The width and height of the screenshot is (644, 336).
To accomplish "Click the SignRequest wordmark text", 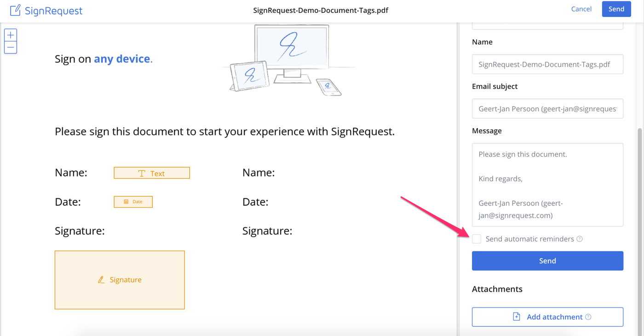I will [x=53, y=11].
